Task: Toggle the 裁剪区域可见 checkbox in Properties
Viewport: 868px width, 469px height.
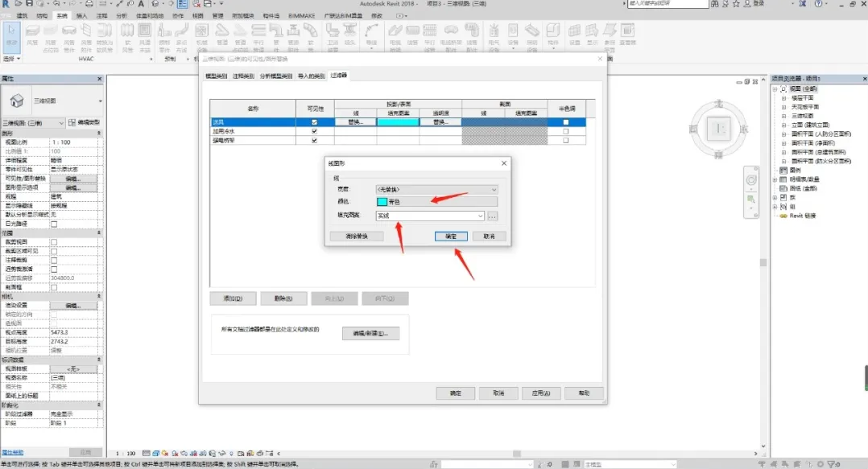Action: pyautogui.click(x=54, y=251)
